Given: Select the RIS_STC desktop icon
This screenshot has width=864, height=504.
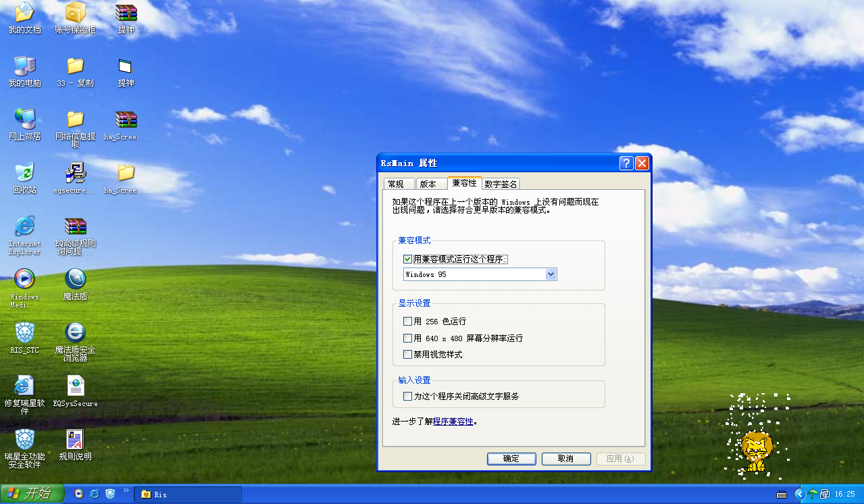Looking at the screenshot, I should 24,338.
